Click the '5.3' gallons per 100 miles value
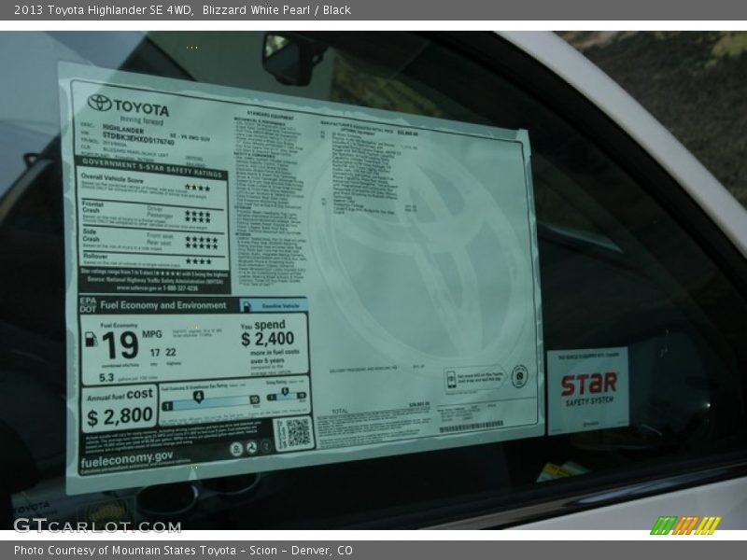 point(106,378)
